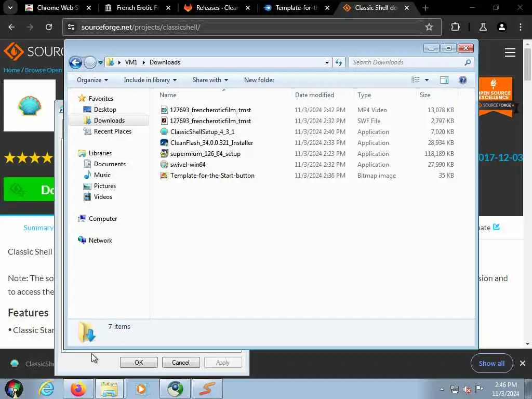Viewport: 532px width, 399px height.
Task: Open the Include in library menu
Action: [150, 79]
